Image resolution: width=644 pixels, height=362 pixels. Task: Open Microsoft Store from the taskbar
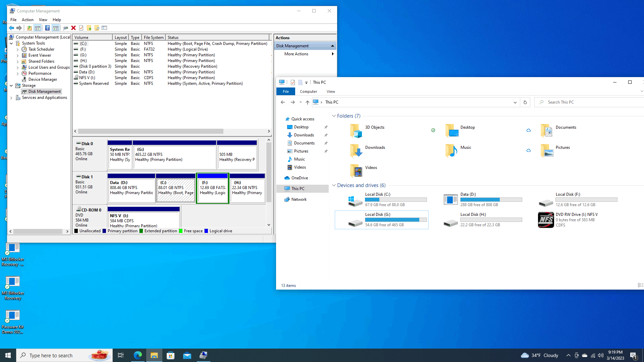[171, 355]
